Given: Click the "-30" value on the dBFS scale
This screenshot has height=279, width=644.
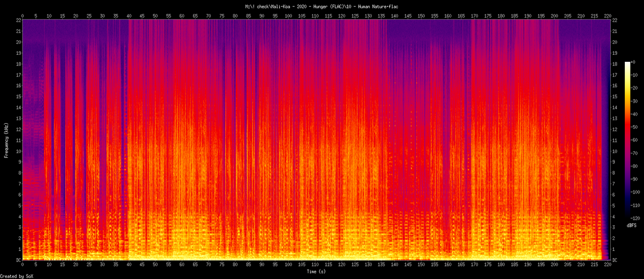Looking at the screenshot, I should (x=634, y=101).
